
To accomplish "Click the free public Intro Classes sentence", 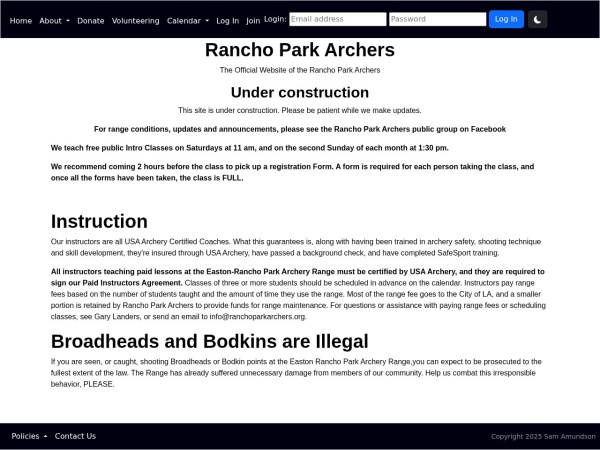I will [x=249, y=148].
